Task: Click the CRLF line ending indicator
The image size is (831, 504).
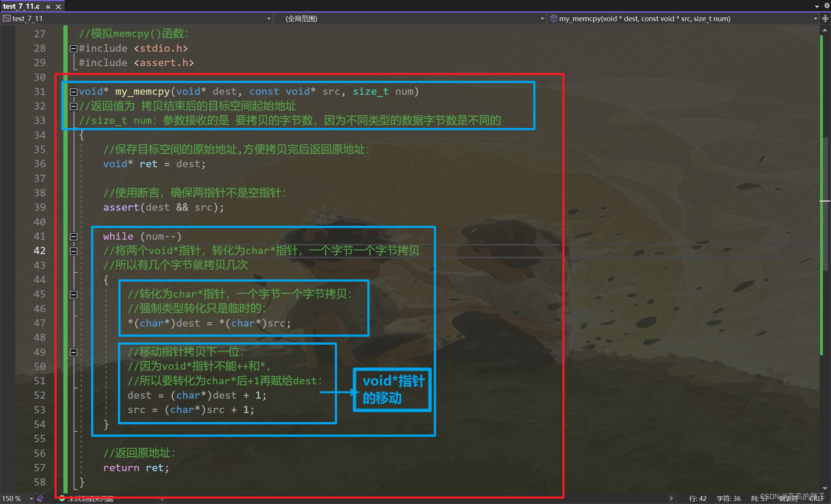Action: click(x=816, y=499)
